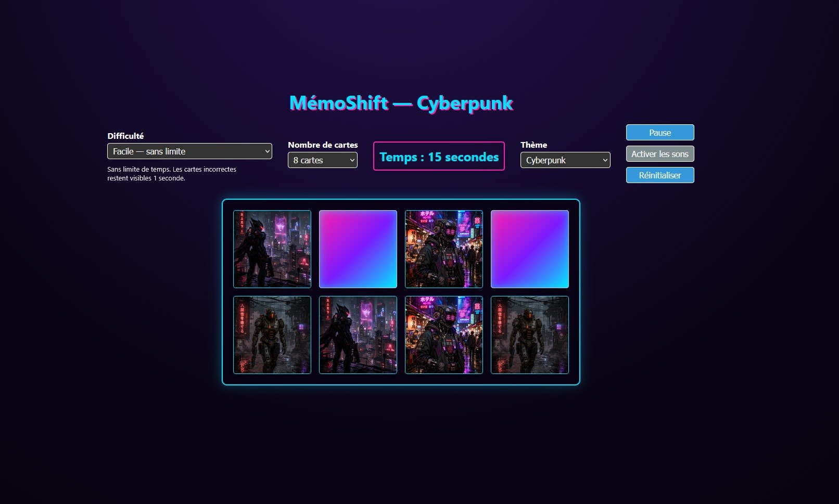
Task: Click the difficulty description text below dropdown
Action: 172,174
